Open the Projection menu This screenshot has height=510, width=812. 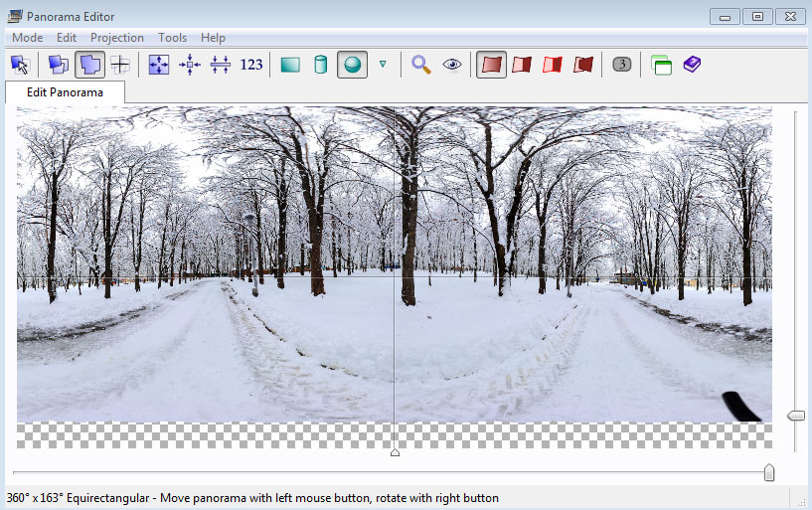(x=117, y=38)
